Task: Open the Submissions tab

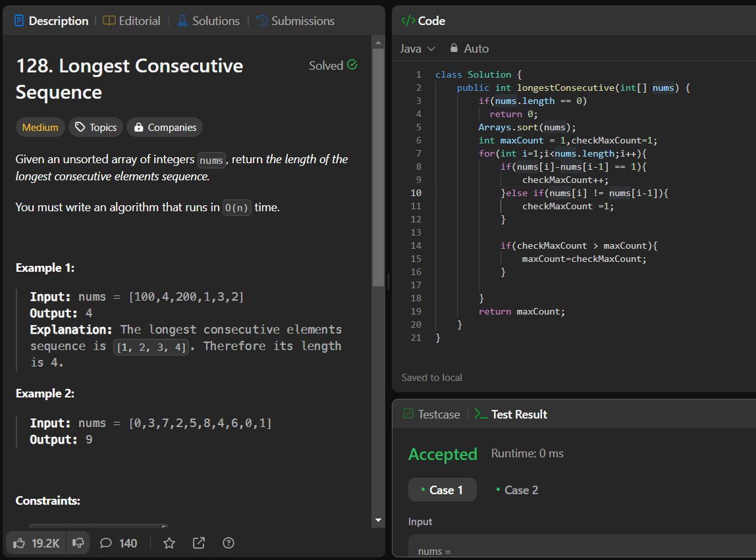Action: coord(295,21)
